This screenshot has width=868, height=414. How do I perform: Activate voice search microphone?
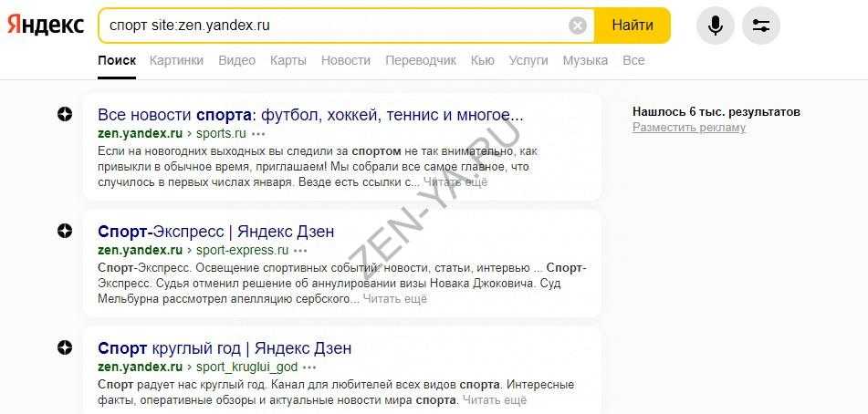tap(715, 26)
